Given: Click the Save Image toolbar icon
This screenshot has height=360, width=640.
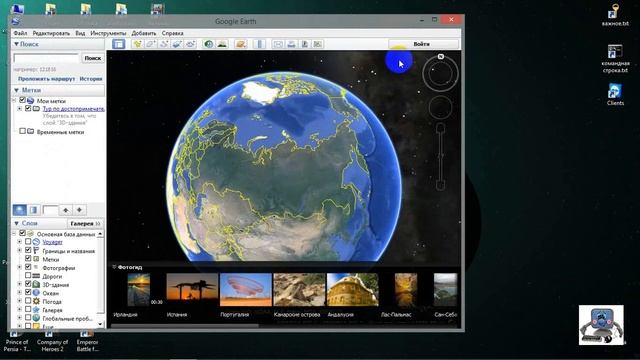Looking at the screenshot, I should point(304,44).
